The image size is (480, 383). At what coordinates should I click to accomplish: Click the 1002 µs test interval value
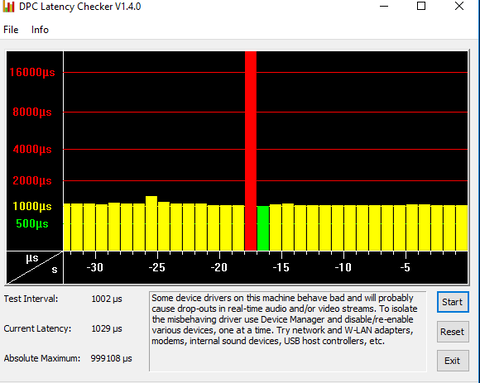[107, 299]
